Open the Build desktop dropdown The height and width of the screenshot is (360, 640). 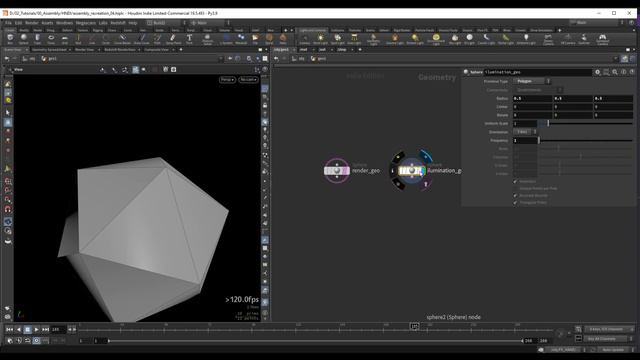point(166,23)
